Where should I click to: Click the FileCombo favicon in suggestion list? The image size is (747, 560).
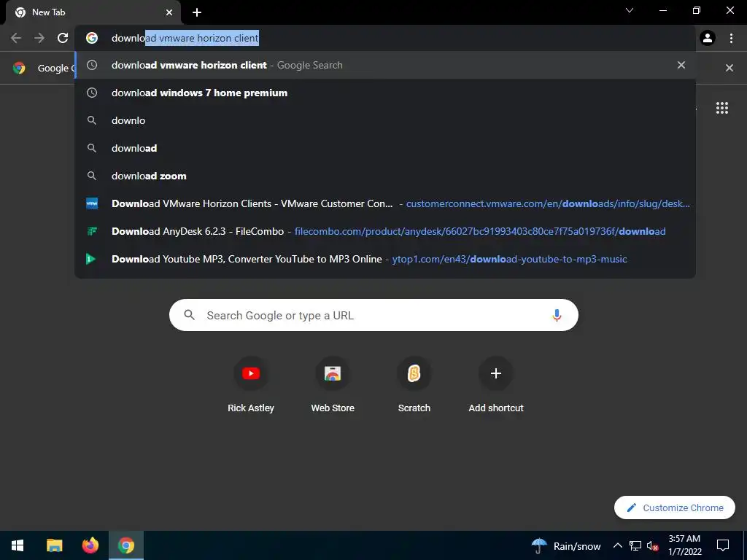tap(92, 231)
